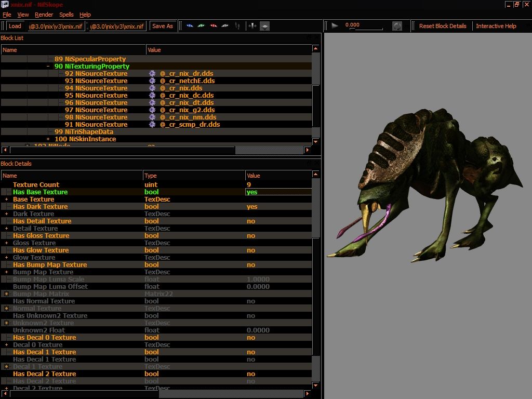Expand the Gloss Texture row
The width and height of the screenshot is (532, 399).
(x=6, y=243)
